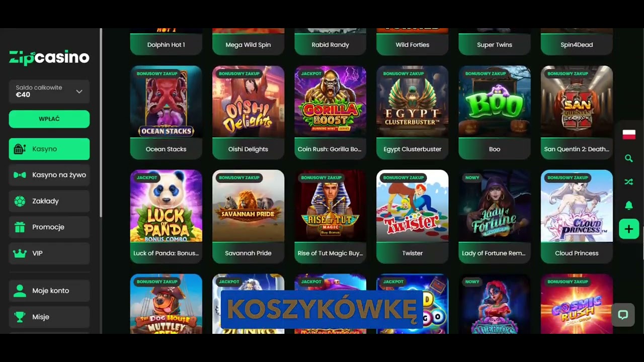The height and width of the screenshot is (362, 644).
Task: Open the live chat bubble icon
Action: point(623,315)
